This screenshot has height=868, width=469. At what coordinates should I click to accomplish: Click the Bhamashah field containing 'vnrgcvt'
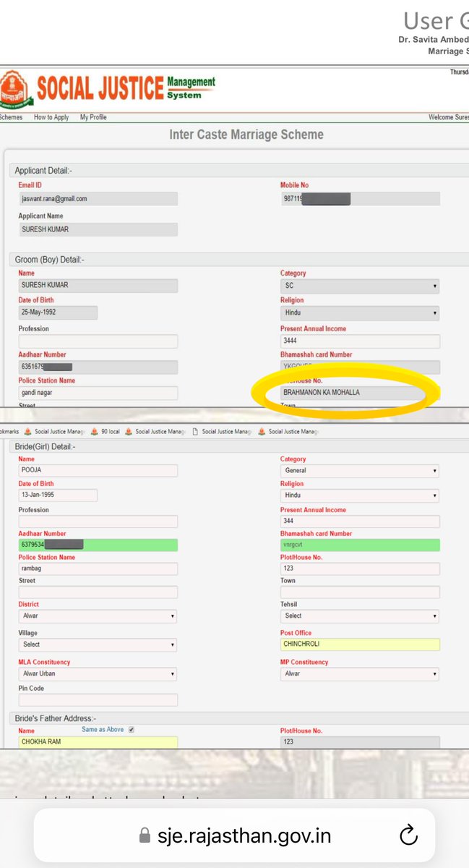click(x=360, y=545)
